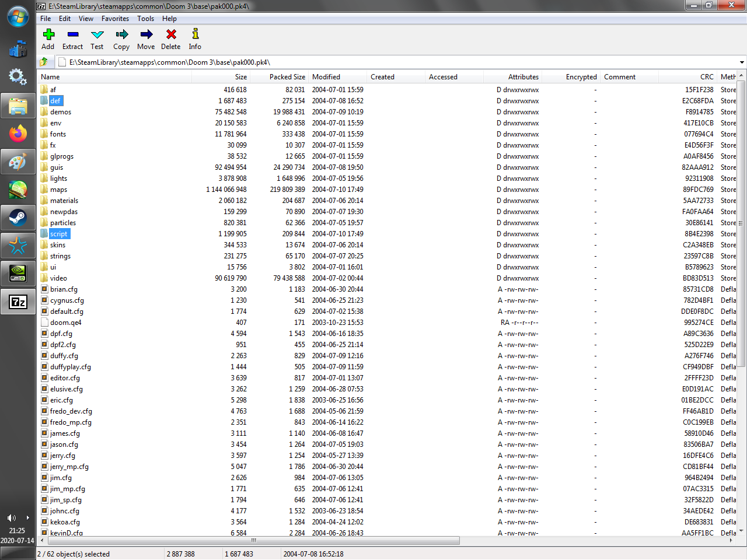Screen dimensions: 747x560
Task: Open the Help menu
Action: (169, 19)
